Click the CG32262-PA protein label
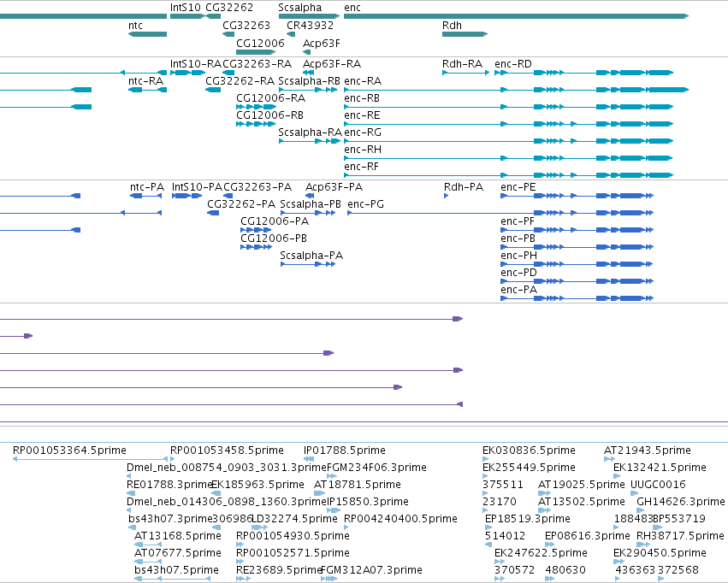 click(241, 204)
